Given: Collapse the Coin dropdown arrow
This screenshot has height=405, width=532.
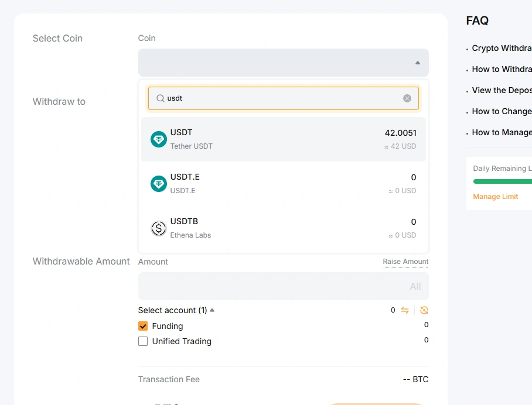Looking at the screenshot, I should (418, 63).
